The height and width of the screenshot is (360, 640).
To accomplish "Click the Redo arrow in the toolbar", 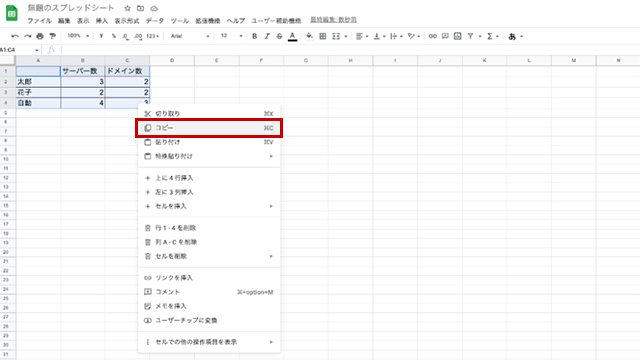I will 27,36.
